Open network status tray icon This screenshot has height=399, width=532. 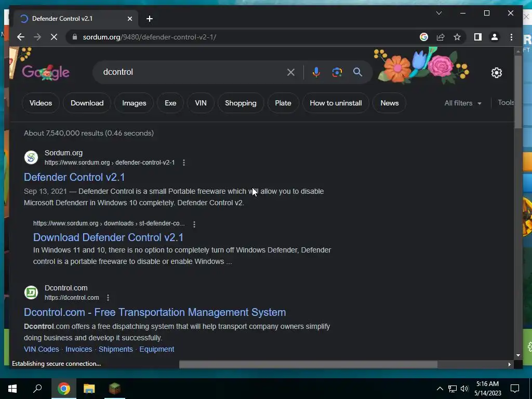(x=453, y=389)
